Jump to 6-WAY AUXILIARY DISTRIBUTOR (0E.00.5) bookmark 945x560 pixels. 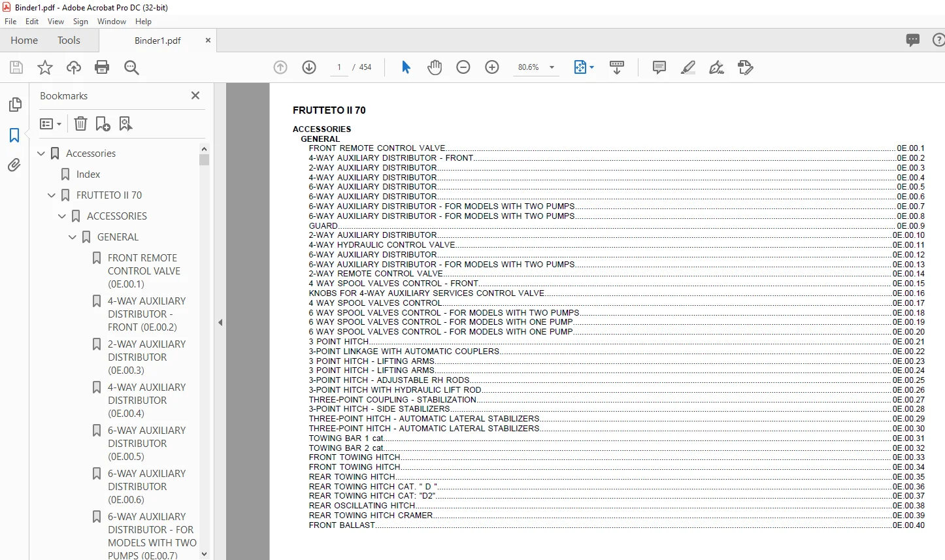pyautogui.click(x=146, y=444)
